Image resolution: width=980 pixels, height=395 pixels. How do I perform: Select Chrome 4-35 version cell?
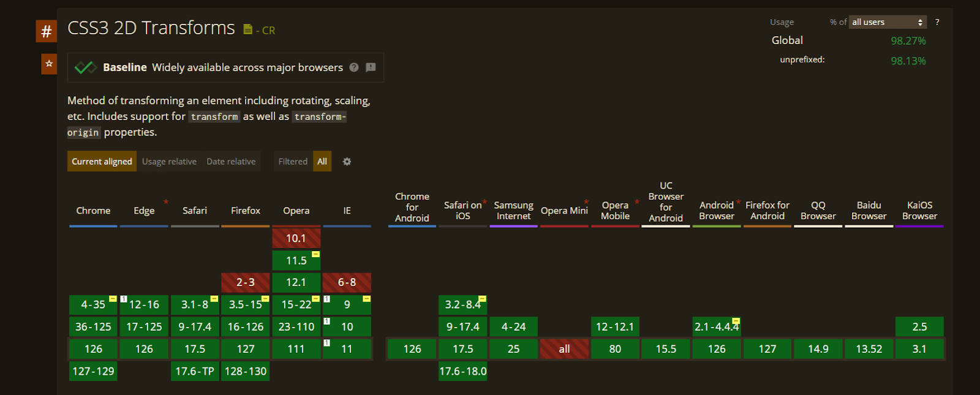pos(93,304)
